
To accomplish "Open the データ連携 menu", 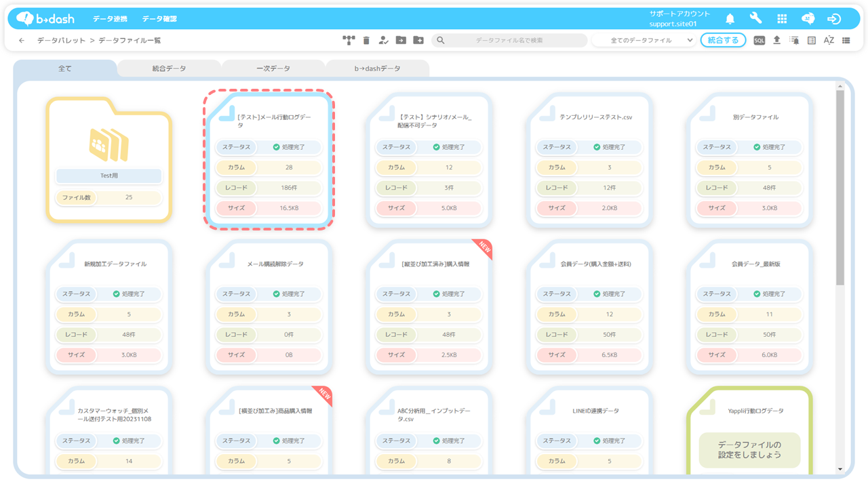I will pos(110,19).
